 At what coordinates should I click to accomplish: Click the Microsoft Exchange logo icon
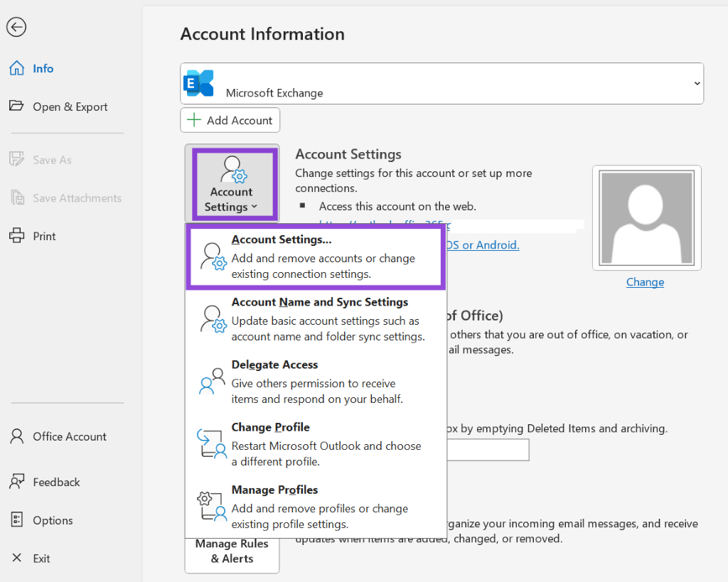(199, 83)
